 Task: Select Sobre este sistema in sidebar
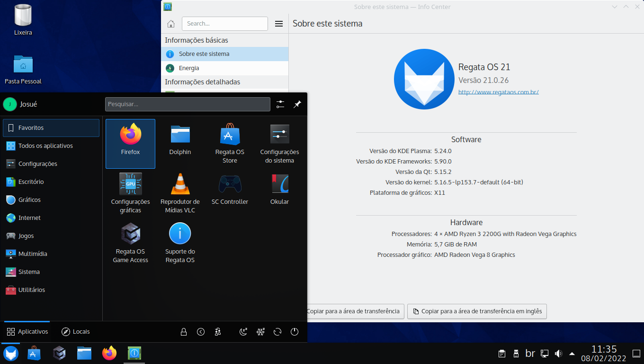coord(225,54)
